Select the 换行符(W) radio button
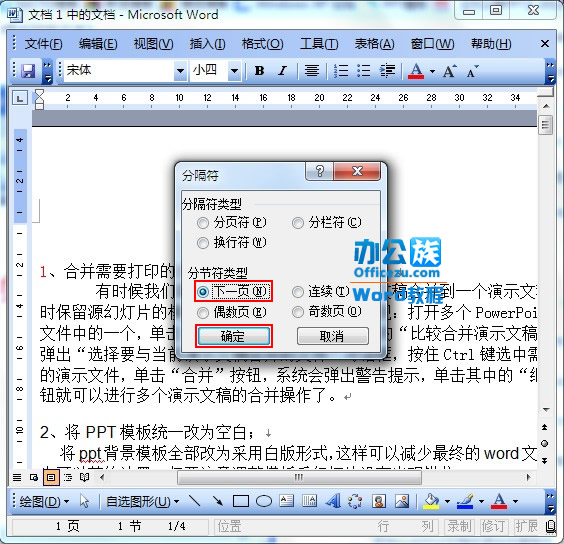Viewport: 564px width, 544px height. pos(203,243)
